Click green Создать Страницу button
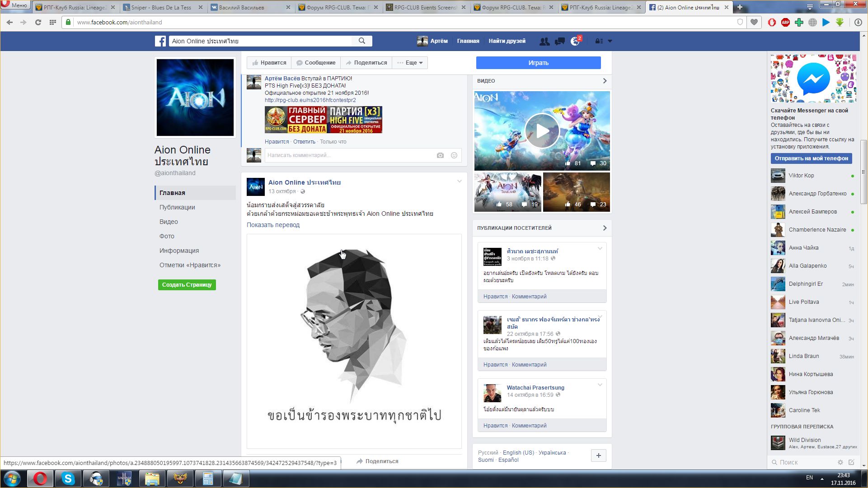The image size is (868, 488). pyautogui.click(x=187, y=285)
